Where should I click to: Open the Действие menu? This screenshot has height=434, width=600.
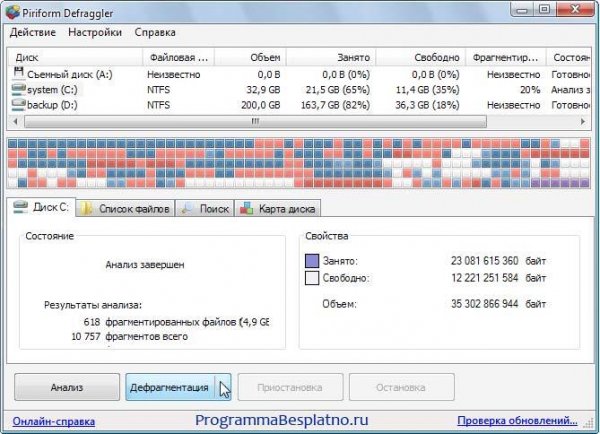click(33, 32)
